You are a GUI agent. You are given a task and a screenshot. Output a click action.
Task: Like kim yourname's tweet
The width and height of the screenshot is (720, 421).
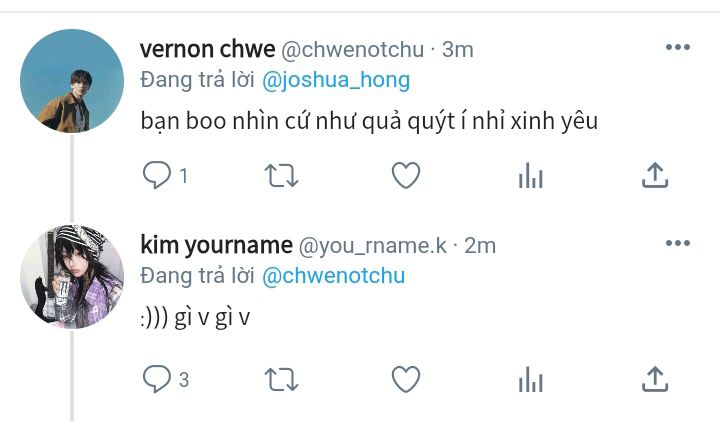pyautogui.click(x=406, y=379)
